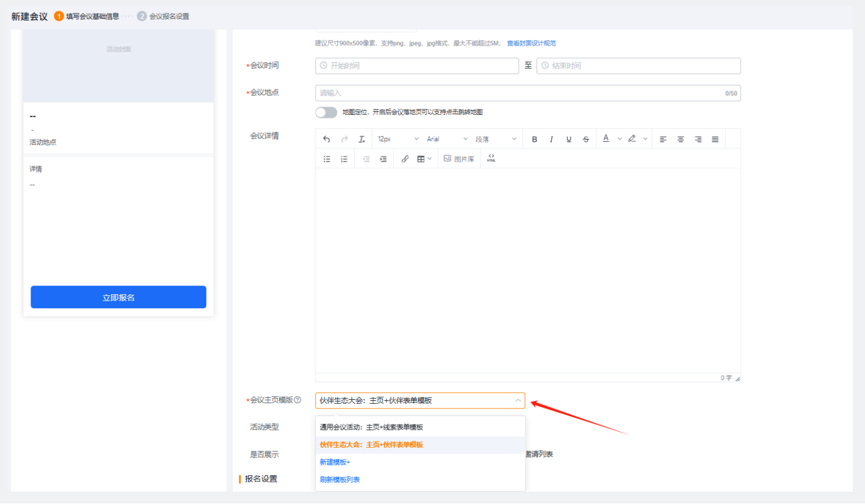Collapse the 会议主页模版 template dropdown
The image size is (865, 504).
click(x=518, y=400)
